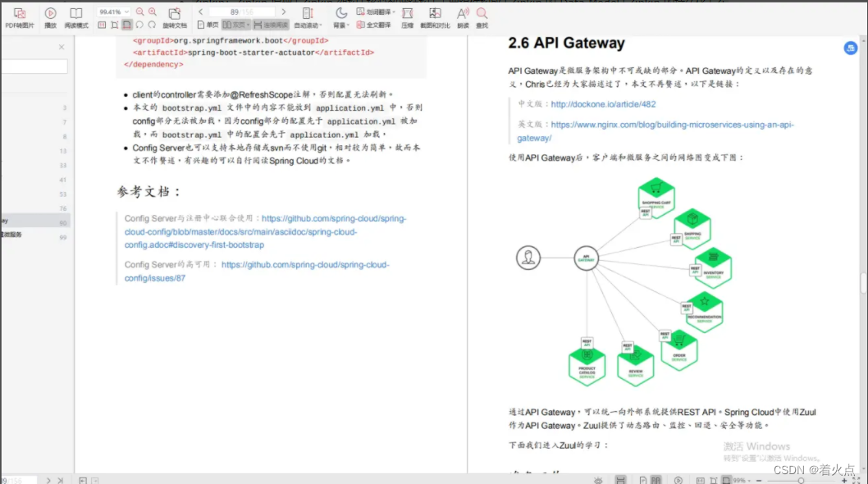The width and height of the screenshot is (868, 484).
Task: Click the status bar eye protection icon
Action: [x=598, y=480]
